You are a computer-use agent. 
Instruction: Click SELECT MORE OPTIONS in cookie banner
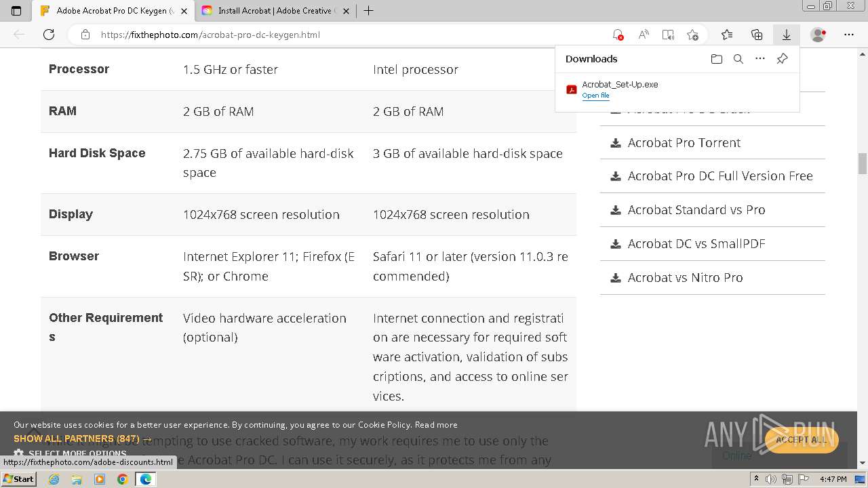(x=77, y=453)
